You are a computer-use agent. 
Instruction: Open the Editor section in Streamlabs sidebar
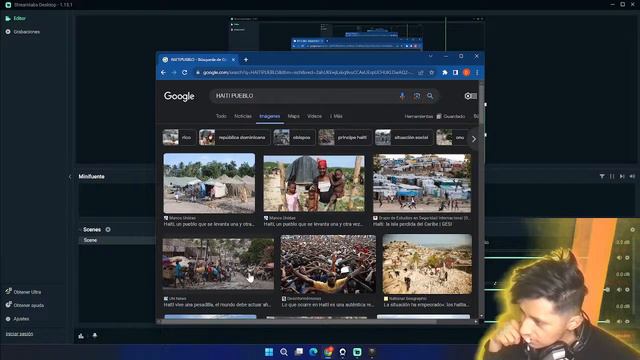click(16, 18)
